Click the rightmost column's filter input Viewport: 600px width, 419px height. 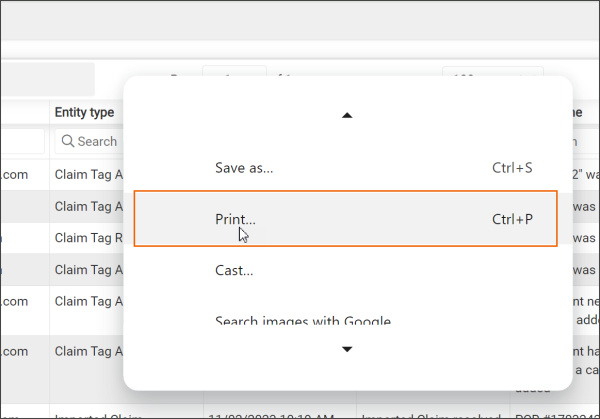585,141
